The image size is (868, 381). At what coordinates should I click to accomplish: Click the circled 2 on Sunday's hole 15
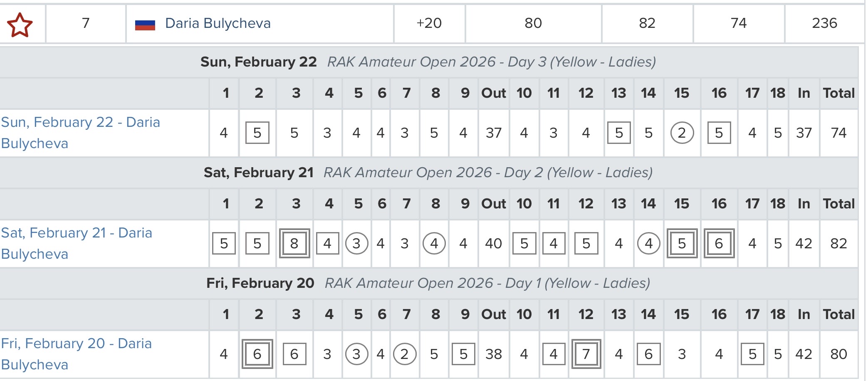[x=682, y=133]
